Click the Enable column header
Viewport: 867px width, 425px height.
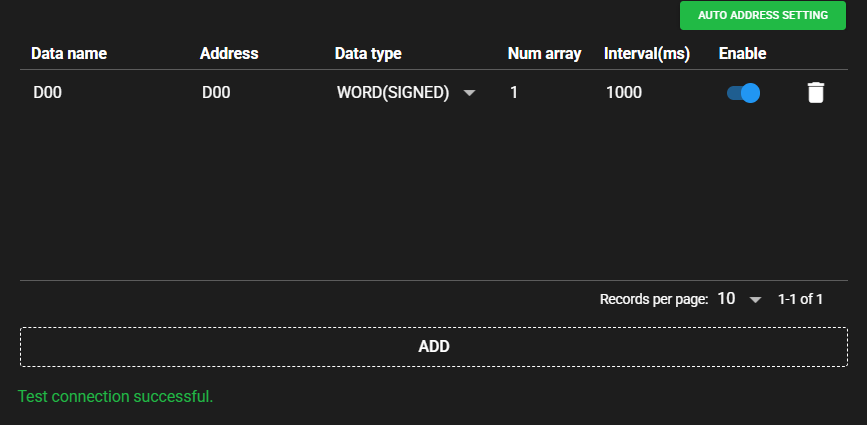pyautogui.click(x=742, y=53)
